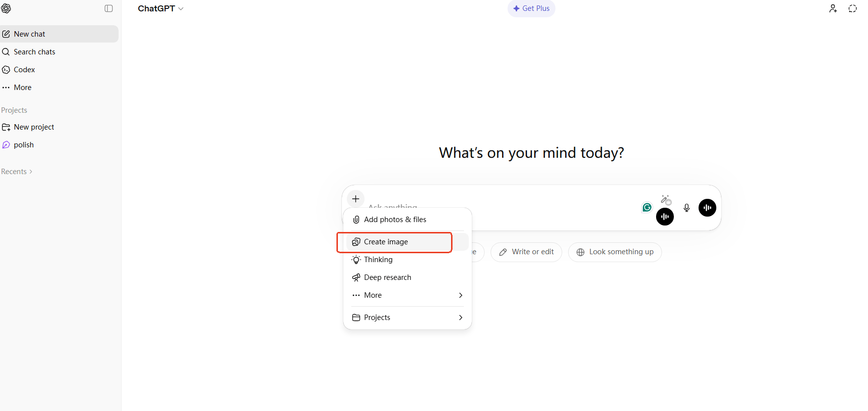Collapse the sidebar with the panel toggle
The width and height of the screenshot is (868, 411).
pos(109,8)
